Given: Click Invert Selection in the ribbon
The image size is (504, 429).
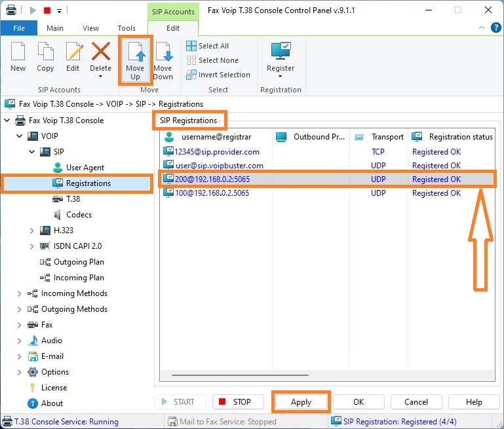Looking at the screenshot, I should (x=218, y=75).
